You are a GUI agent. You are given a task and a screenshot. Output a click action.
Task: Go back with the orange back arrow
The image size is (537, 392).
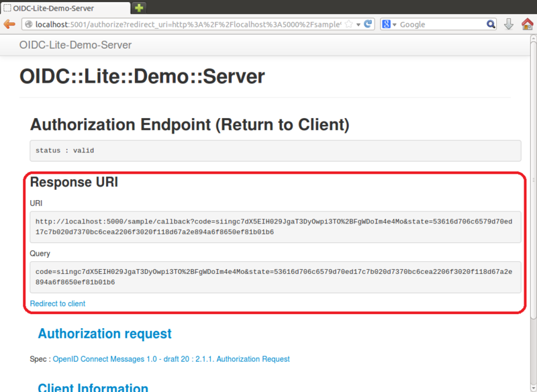9,24
